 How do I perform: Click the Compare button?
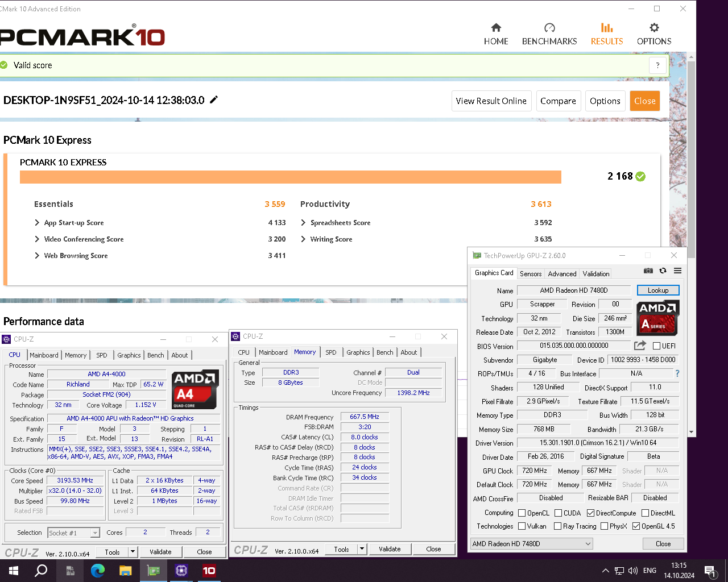[x=558, y=101]
